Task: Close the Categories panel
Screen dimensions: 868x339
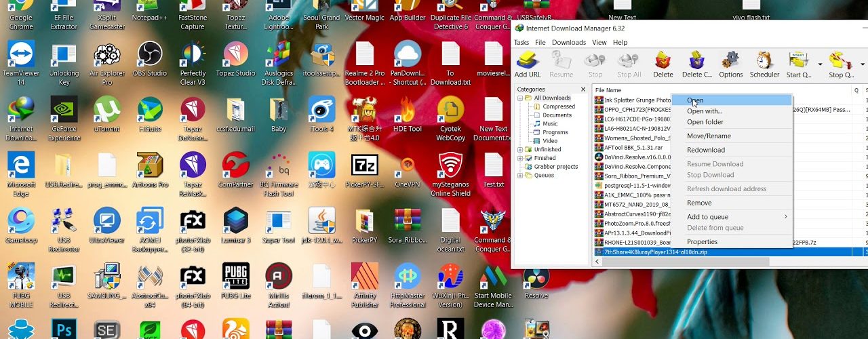Action: coord(583,89)
